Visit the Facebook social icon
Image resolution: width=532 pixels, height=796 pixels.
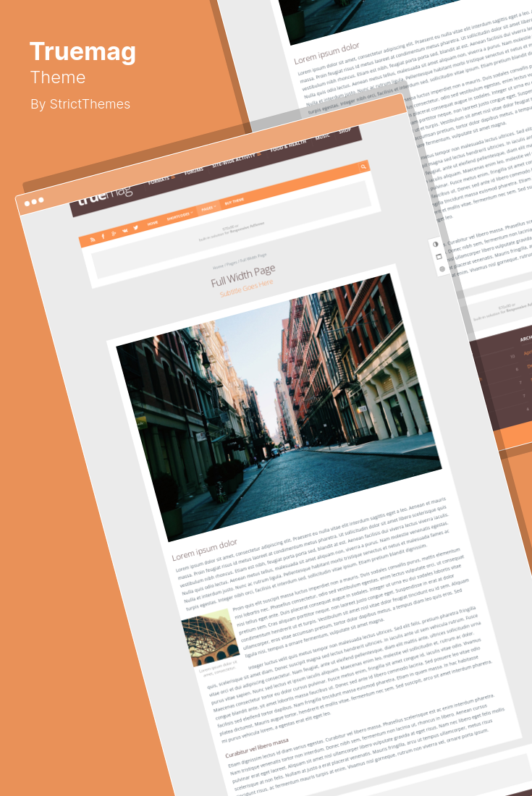[103, 236]
